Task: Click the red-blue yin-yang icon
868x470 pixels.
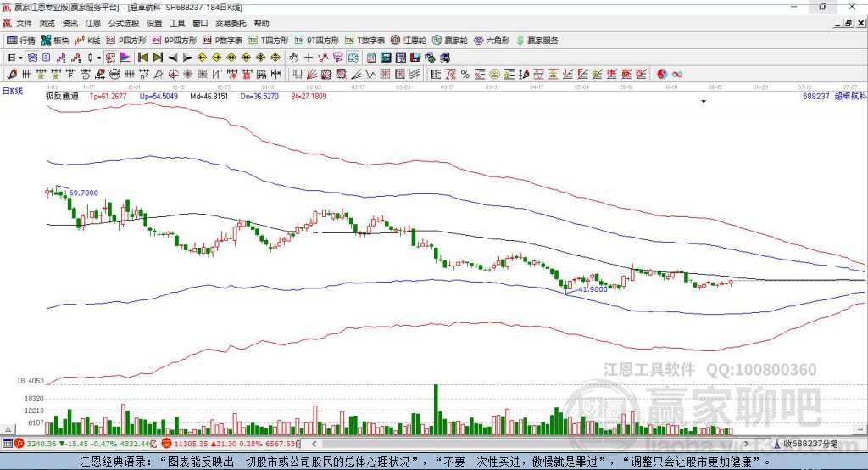Action: tap(662, 75)
